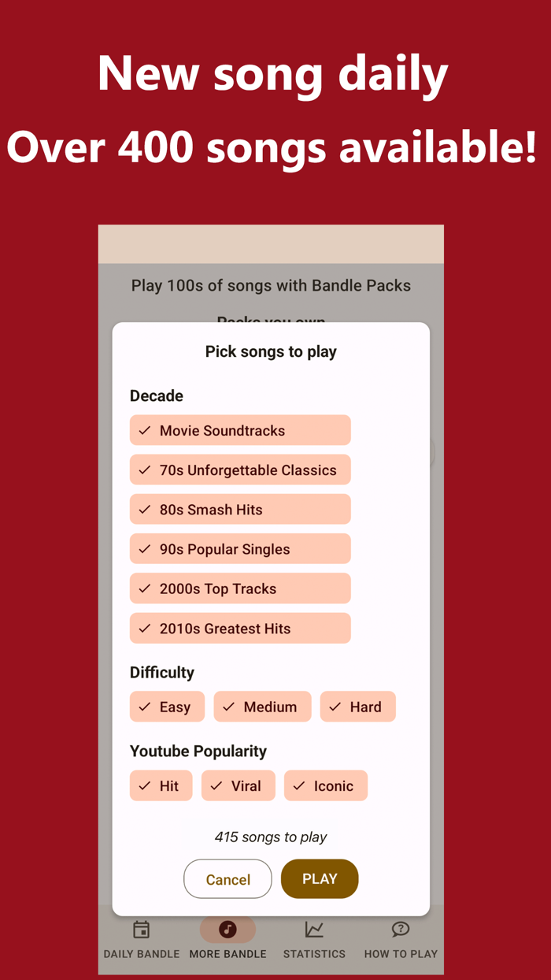Click the question mark How to Play icon

400,930
